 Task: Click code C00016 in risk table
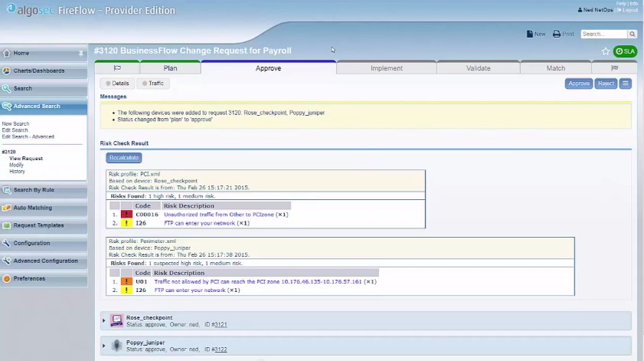147,215
